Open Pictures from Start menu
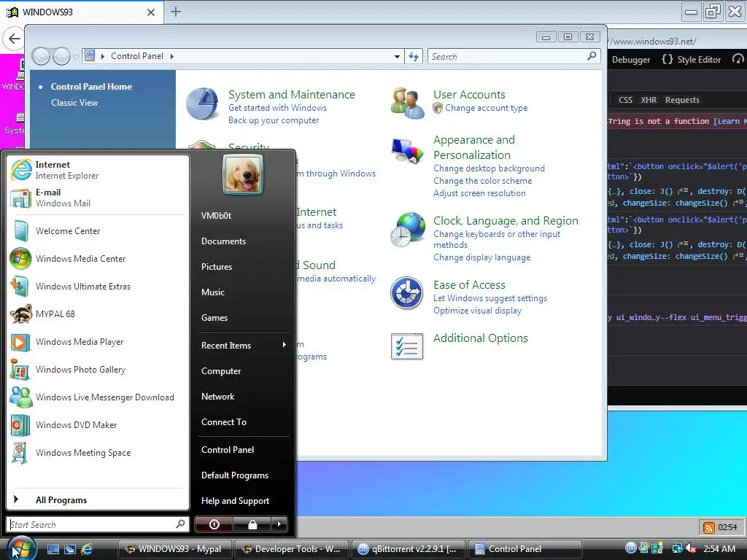 217,267
